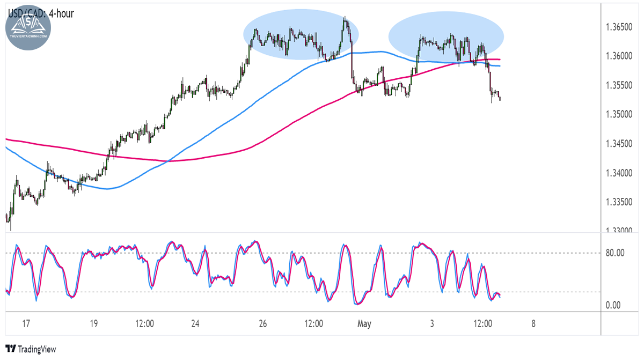
Task: Click the "May" date label
Action: pos(364,324)
